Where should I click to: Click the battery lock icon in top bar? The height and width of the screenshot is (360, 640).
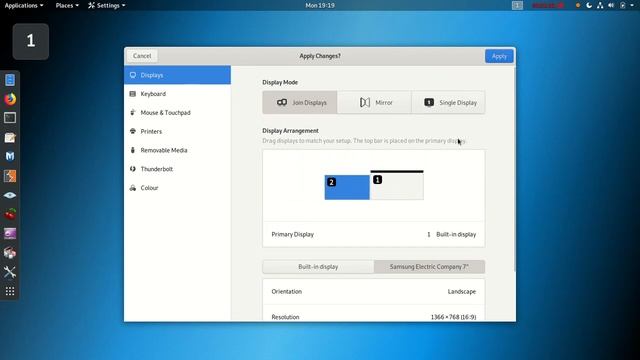(622, 5)
